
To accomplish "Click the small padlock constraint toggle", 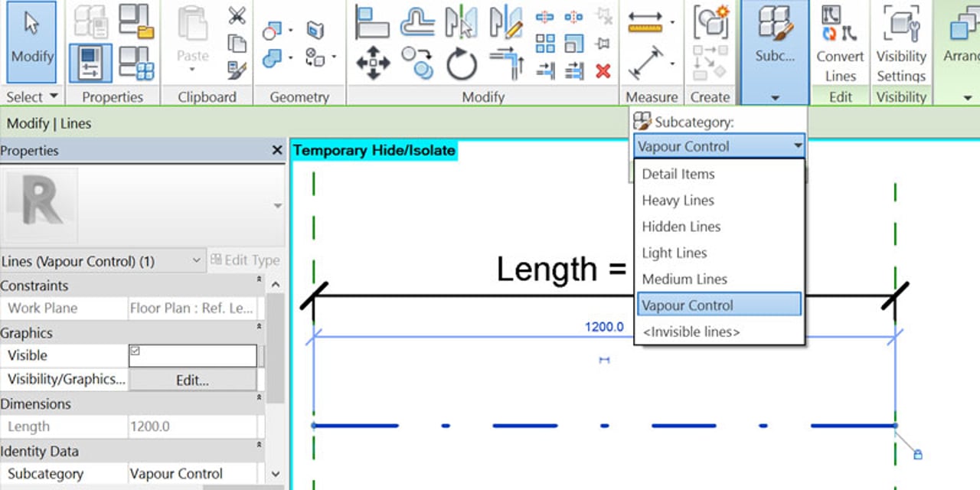I will (917, 455).
